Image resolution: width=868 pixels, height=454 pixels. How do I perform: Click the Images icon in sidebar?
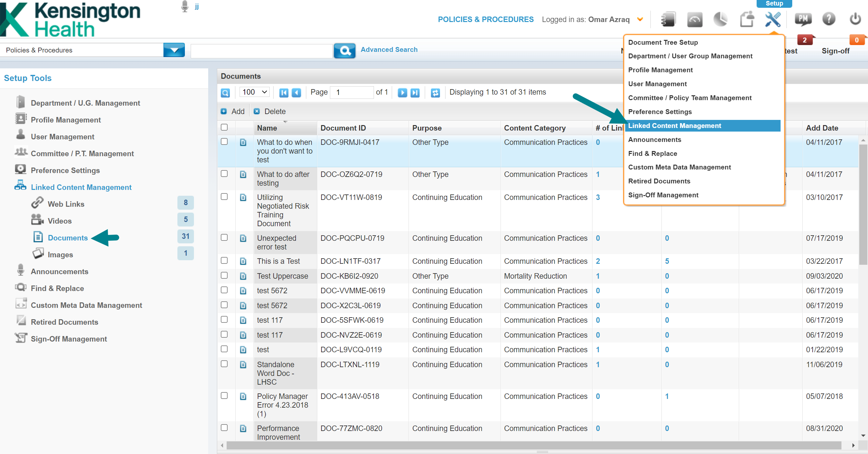[x=38, y=253]
